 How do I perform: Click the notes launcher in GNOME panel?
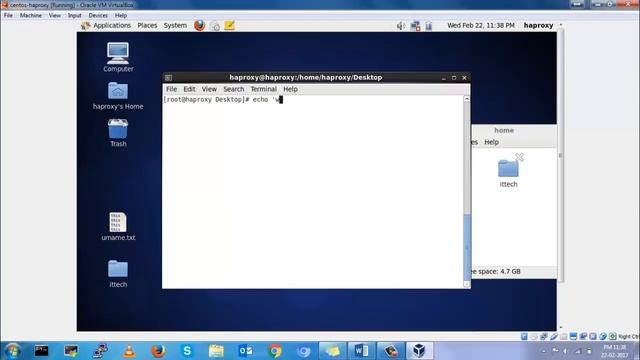coord(229,25)
